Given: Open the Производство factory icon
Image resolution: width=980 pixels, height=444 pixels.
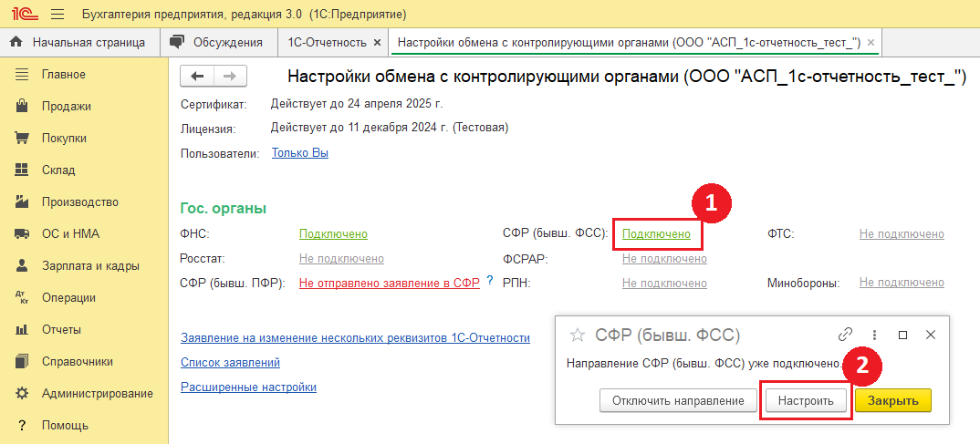Looking at the screenshot, I should 22,201.
